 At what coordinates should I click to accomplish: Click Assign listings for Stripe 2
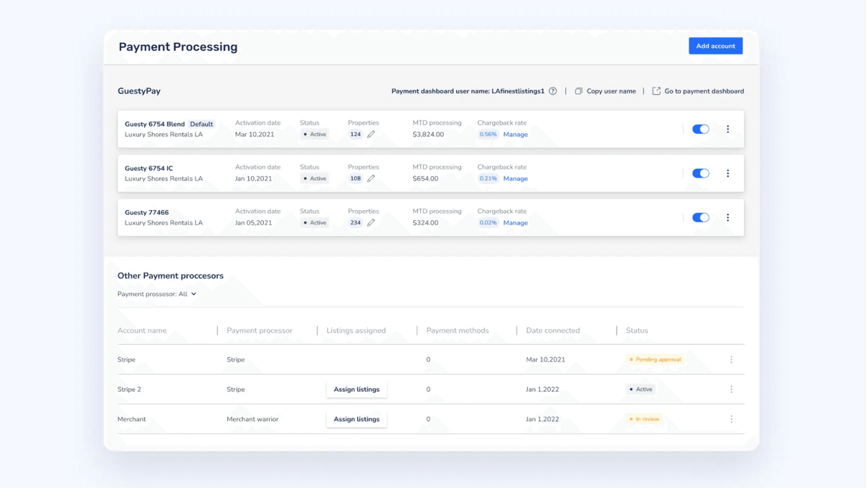(x=357, y=389)
